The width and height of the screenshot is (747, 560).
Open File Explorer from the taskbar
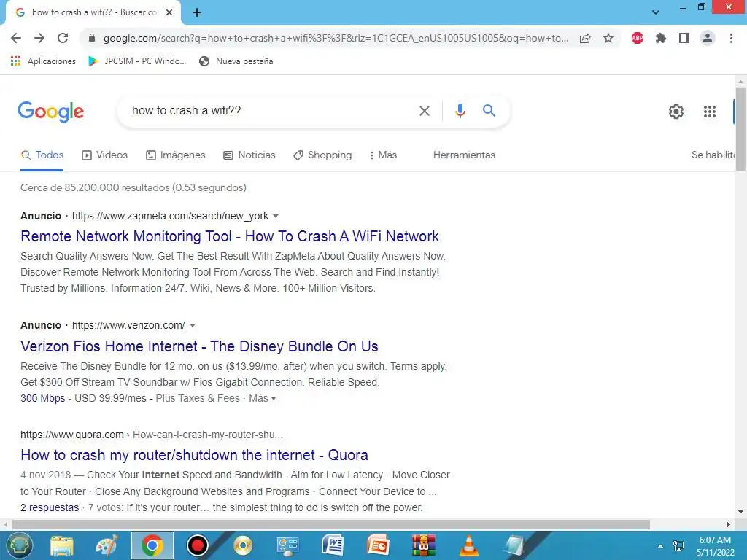tap(62, 545)
